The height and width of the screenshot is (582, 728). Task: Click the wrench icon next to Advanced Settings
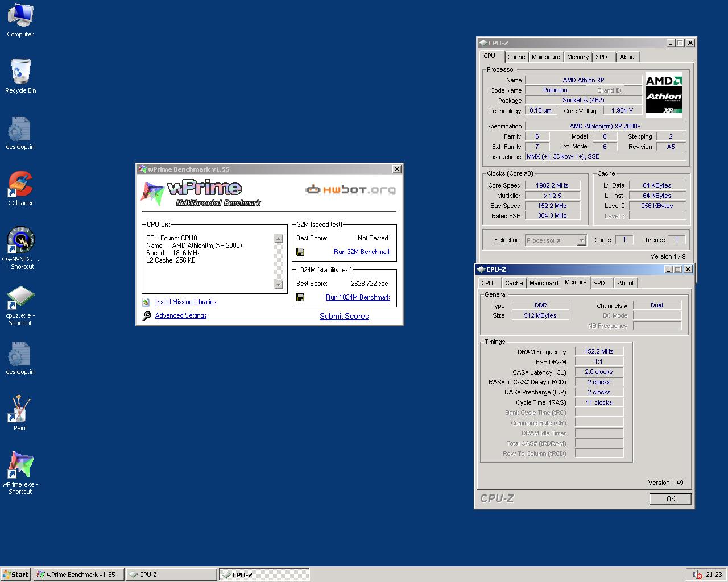[146, 315]
